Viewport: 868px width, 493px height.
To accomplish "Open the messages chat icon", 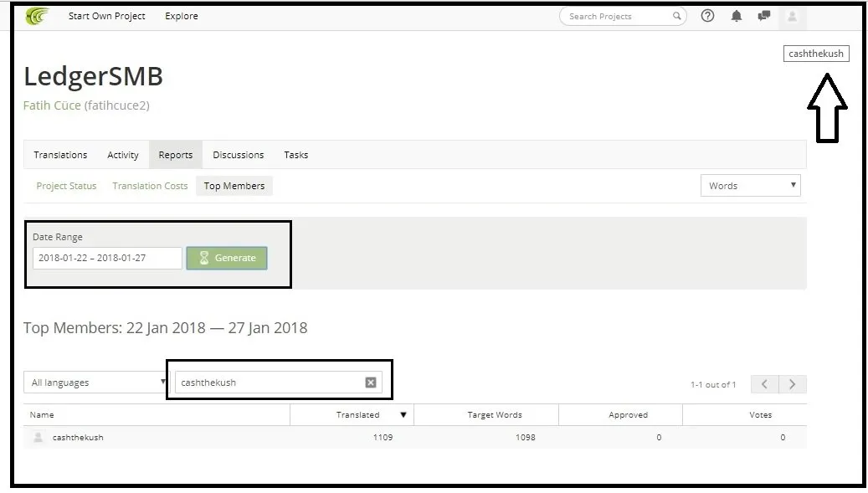I will pos(764,16).
